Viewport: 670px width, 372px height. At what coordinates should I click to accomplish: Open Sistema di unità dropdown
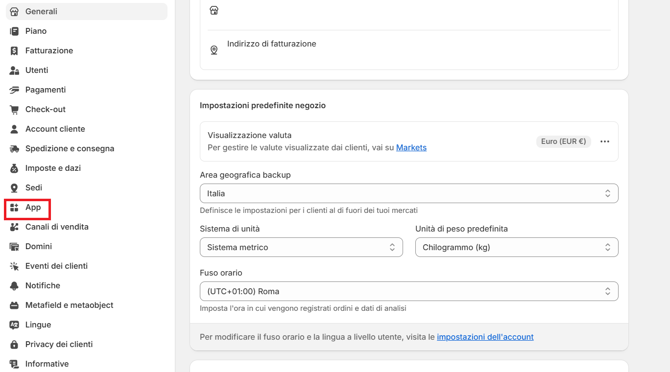(301, 247)
